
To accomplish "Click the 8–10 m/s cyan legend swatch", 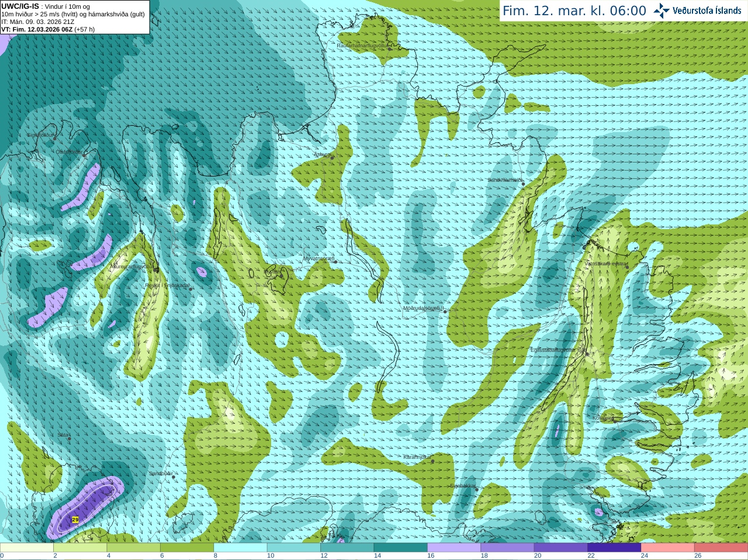I will tap(240, 548).
